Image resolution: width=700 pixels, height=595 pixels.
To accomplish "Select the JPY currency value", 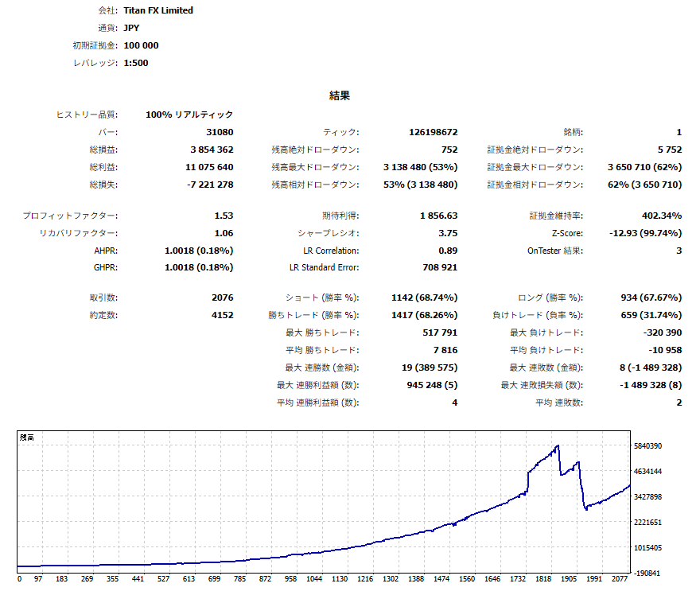I will [x=133, y=28].
